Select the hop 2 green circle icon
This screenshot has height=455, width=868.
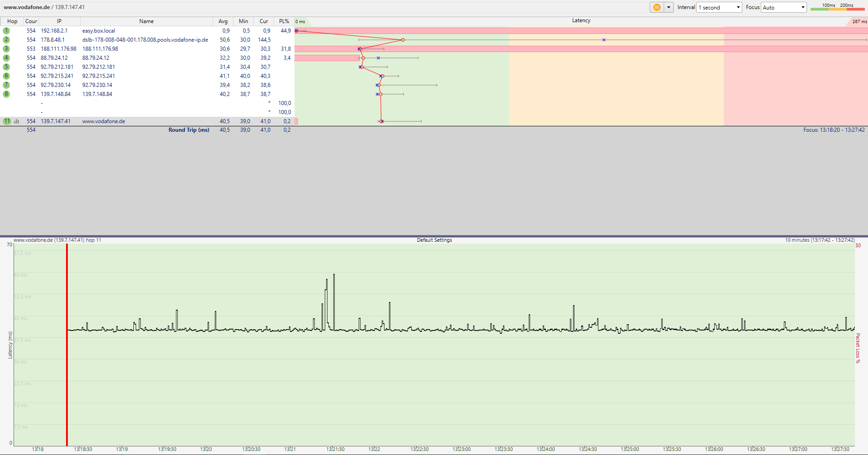click(6, 40)
